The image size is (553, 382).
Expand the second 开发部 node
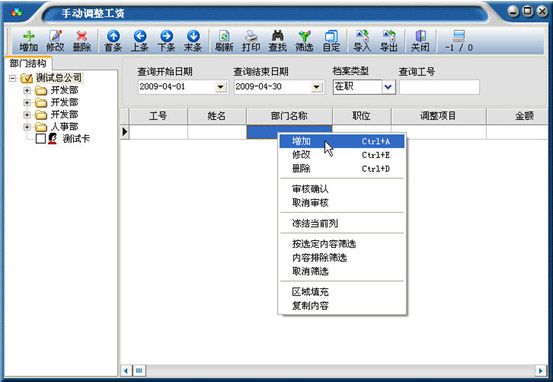(27, 103)
